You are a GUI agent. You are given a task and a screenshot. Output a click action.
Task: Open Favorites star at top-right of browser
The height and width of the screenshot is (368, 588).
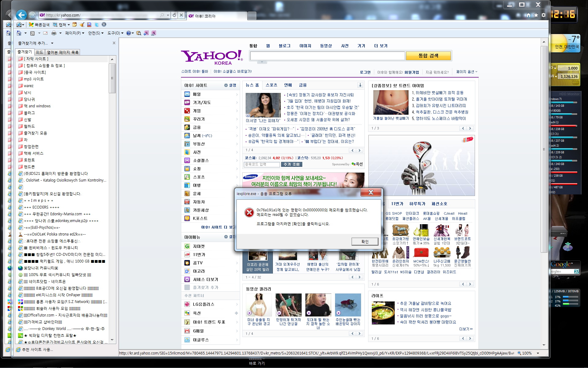(x=536, y=15)
